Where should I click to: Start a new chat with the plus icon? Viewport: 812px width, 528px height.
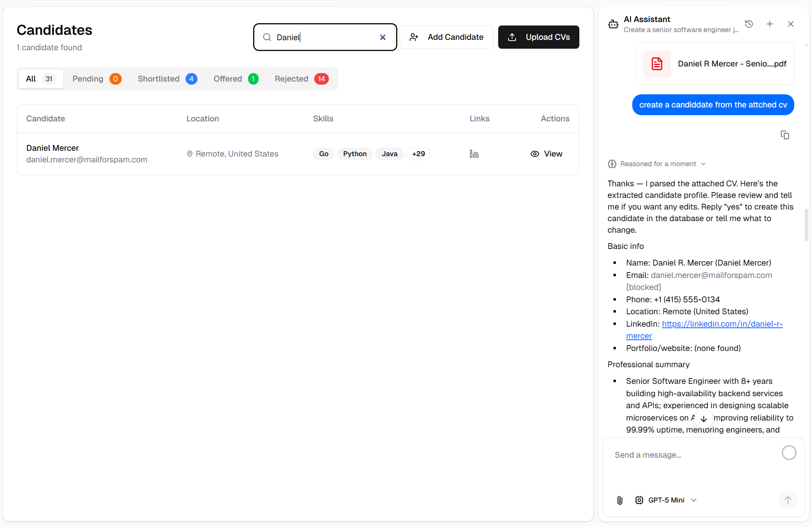coord(769,24)
